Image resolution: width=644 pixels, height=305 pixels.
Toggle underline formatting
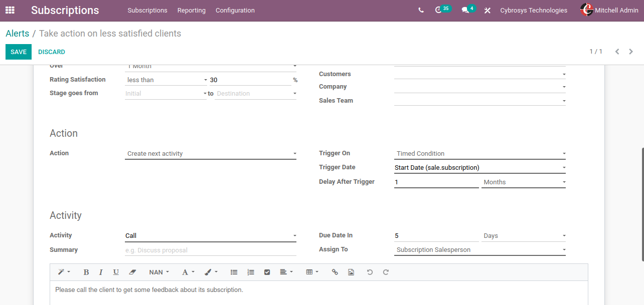116,272
